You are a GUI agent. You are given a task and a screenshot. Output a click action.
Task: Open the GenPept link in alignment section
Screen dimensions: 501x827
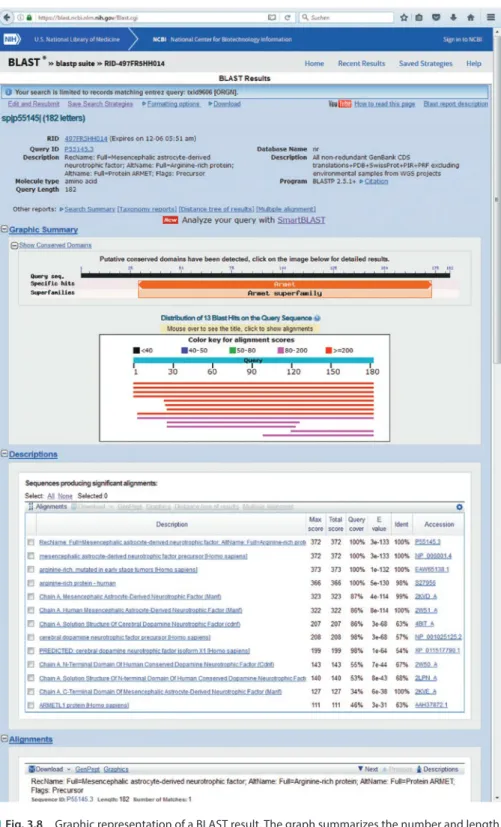pos(86,769)
